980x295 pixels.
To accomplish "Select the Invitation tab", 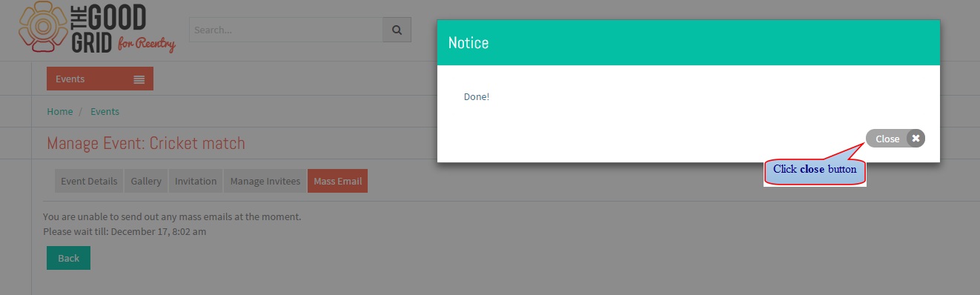I will [196, 181].
